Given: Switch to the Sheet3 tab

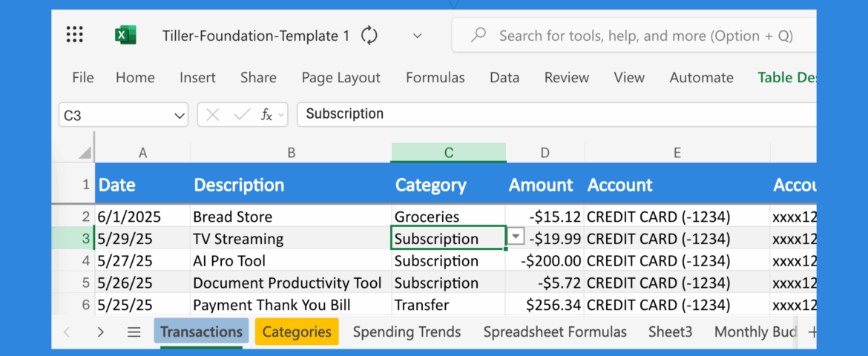Looking at the screenshot, I should point(671,332).
